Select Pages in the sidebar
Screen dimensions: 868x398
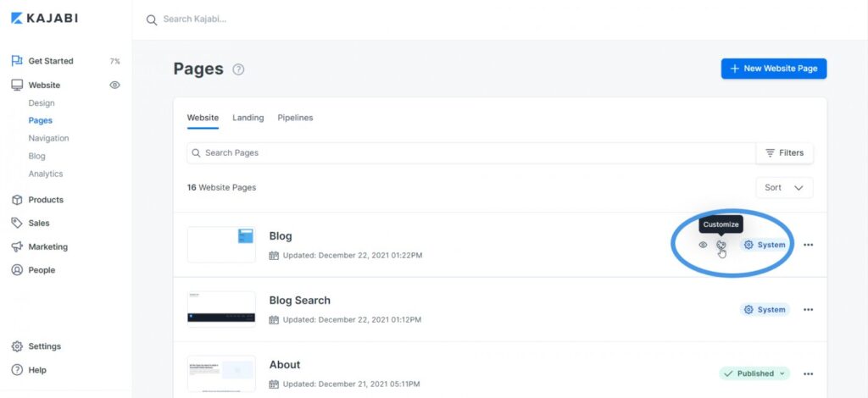pos(41,120)
